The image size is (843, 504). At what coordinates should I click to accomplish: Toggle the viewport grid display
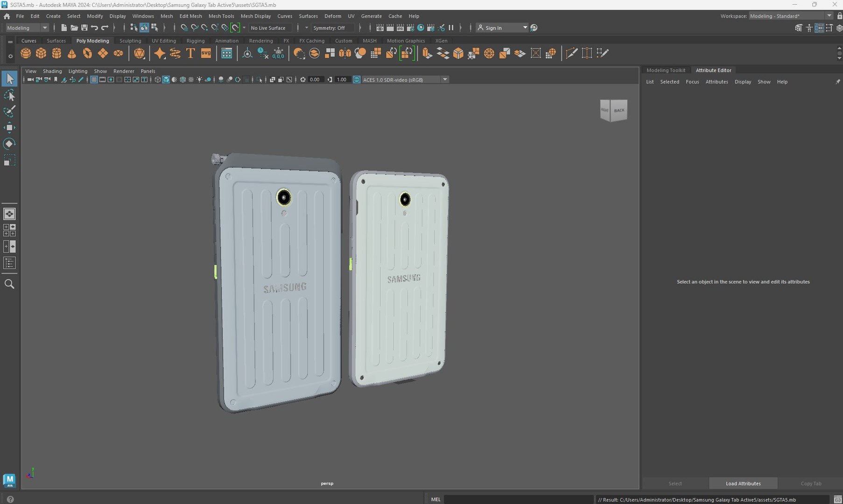point(94,79)
